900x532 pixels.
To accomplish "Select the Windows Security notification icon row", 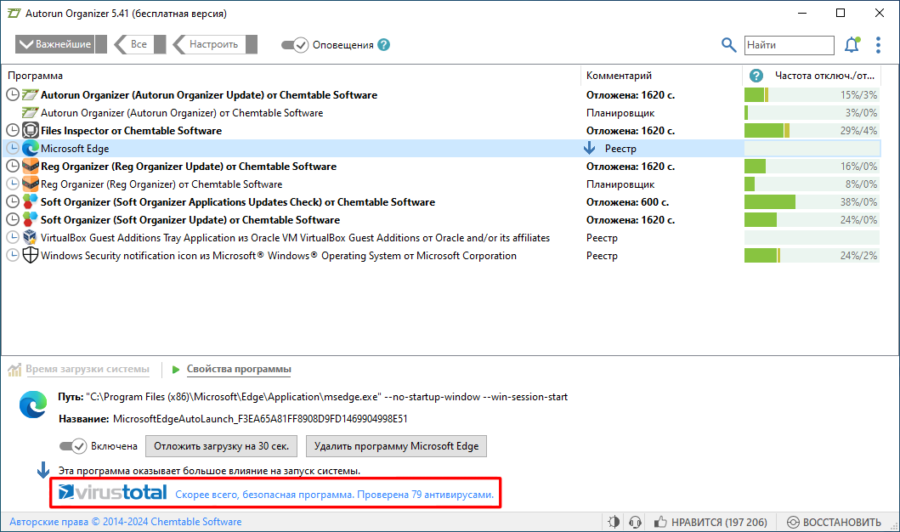I will point(278,255).
